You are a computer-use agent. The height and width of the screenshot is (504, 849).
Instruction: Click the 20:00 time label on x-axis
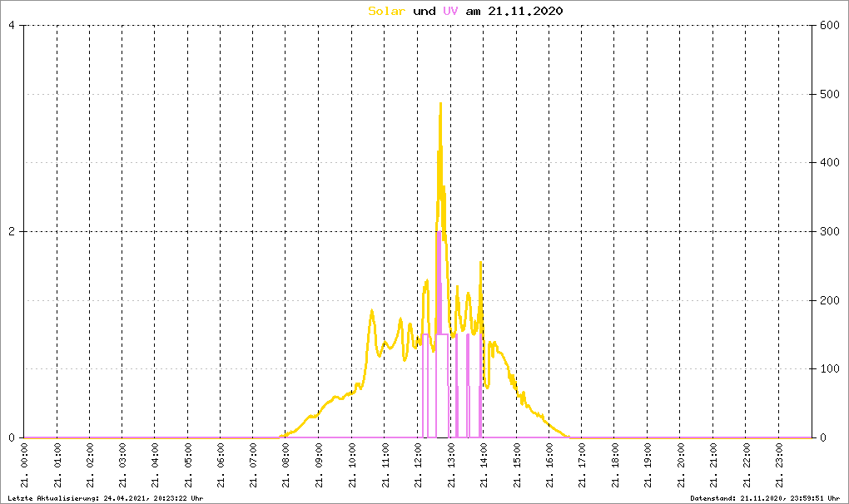681,467
